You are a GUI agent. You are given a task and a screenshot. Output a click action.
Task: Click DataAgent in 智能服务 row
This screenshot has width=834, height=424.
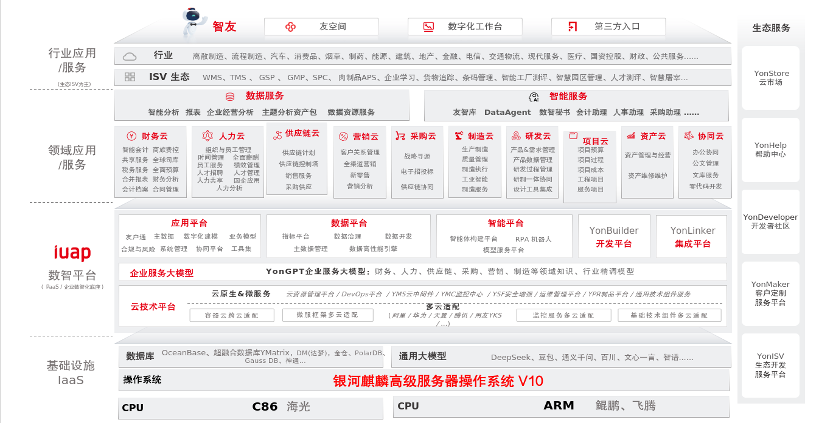(x=507, y=112)
